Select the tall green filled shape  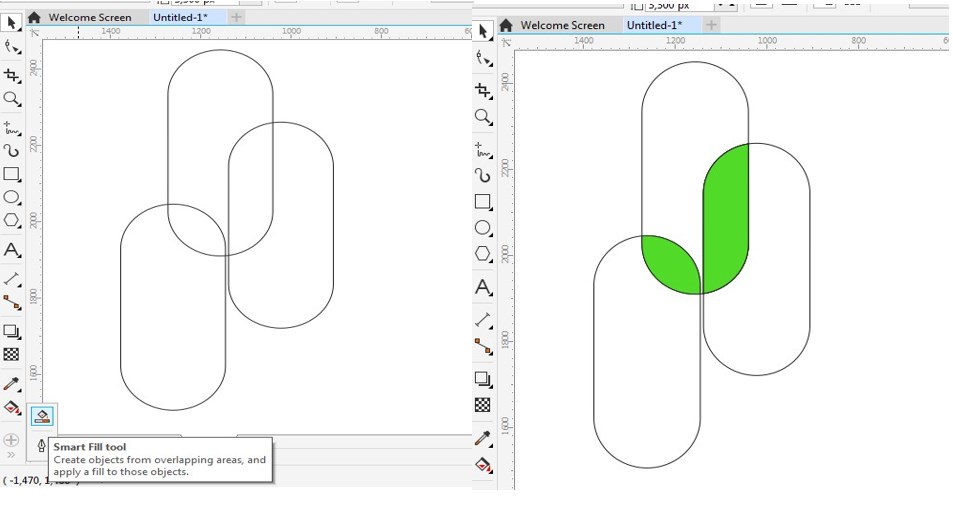coord(726,219)
